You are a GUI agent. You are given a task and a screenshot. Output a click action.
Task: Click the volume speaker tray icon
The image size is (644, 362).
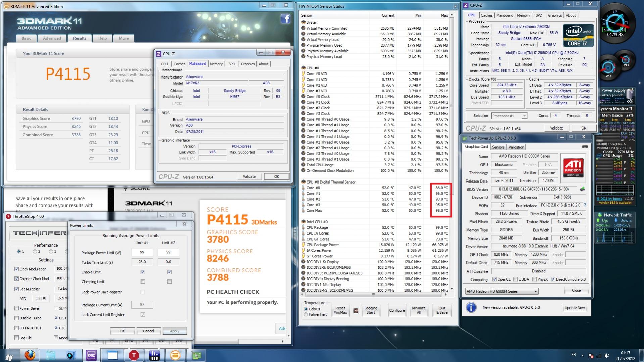(607, 356)
